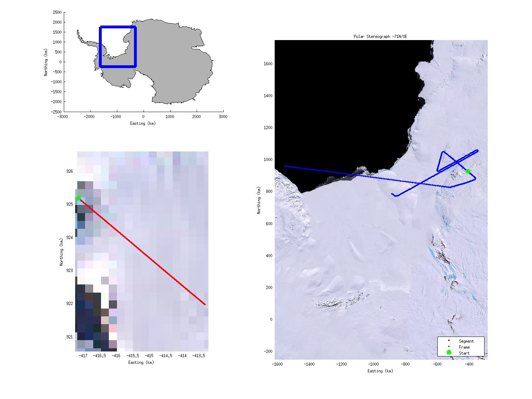This screenshot has width=532, height=399.
Task: Click the blue Segment marker in the legend
Action: (449, 341)
